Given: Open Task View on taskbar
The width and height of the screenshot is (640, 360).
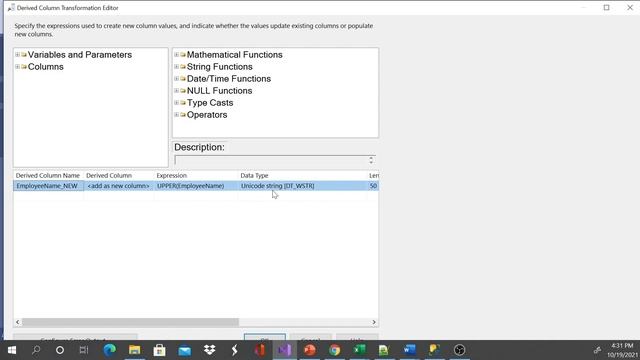Looking at the screenshot, I should click(x=84, y=350).
